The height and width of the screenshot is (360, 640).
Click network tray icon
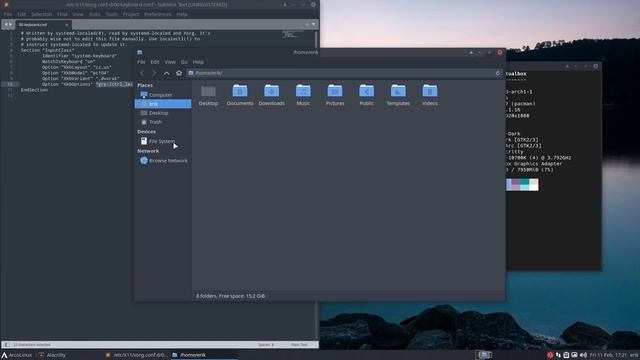tap(558, 355)
